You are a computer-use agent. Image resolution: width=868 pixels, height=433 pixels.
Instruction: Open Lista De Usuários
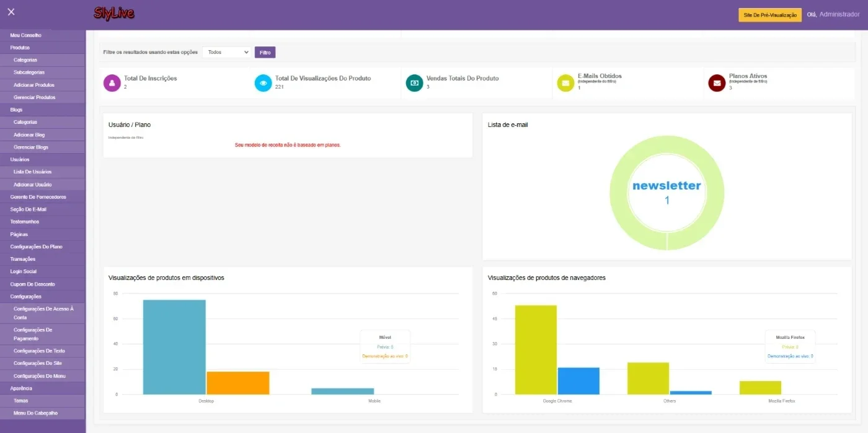coord(42,172)
